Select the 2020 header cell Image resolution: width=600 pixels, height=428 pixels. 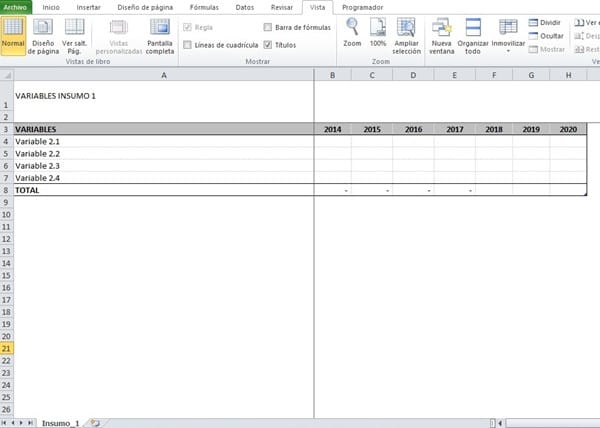pyautogui.click(x=568, y=129)
